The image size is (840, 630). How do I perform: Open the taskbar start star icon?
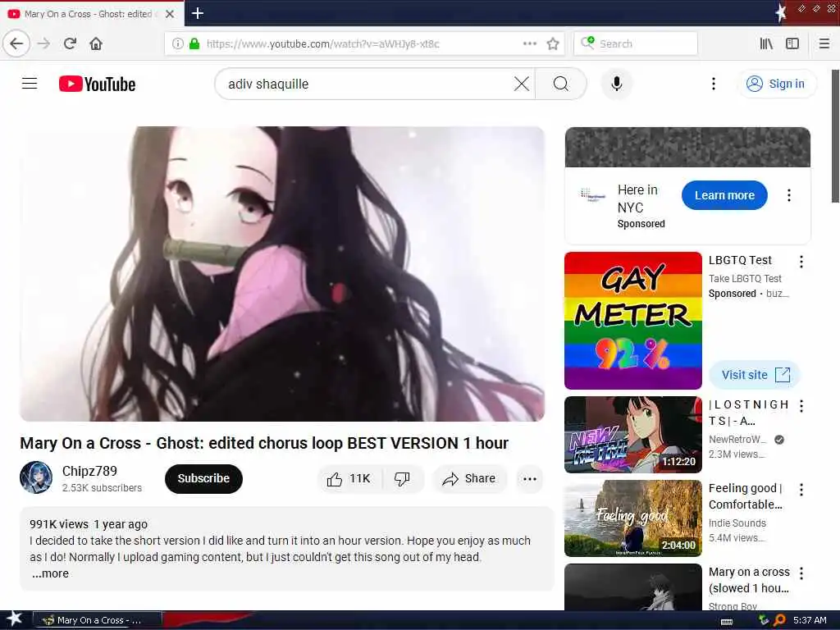coord(15,619)
